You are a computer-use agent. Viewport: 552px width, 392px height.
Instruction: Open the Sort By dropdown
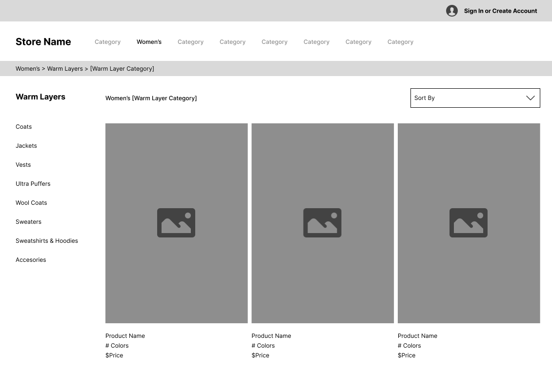[x=475, y=98]
